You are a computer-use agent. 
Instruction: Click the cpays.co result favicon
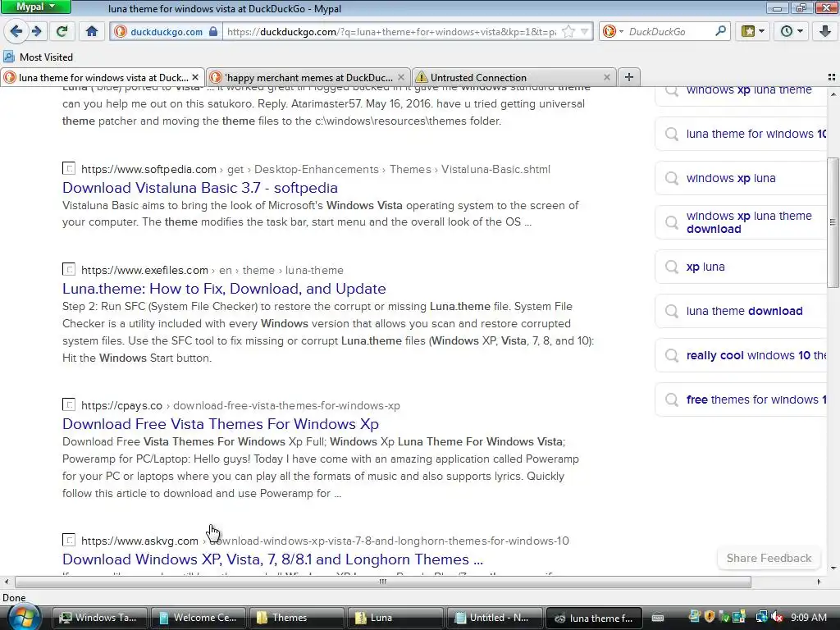coord(69,404)
